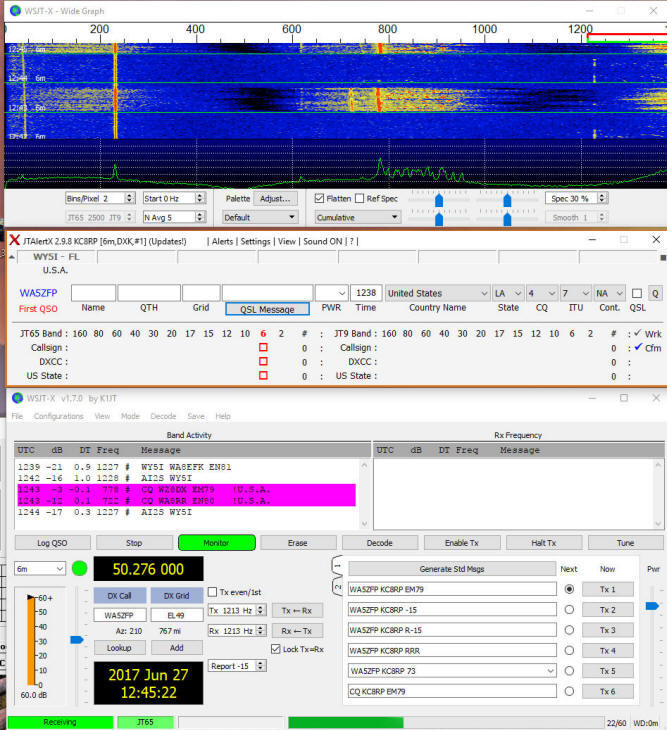Viewport: 667px width, 730px height.
Task: Open the ITU zone 7 dropdown
Action: (x=576, y=293)
